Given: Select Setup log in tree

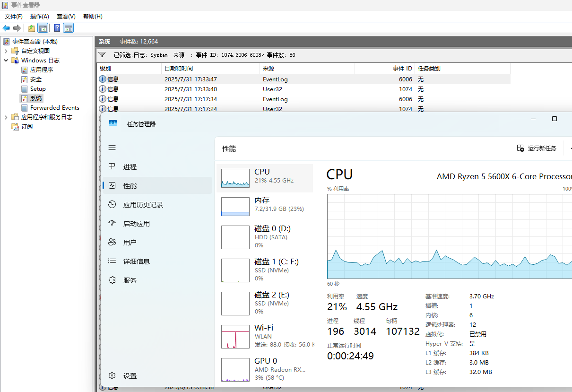Looking at the screenshot, I should click(38, 88).
